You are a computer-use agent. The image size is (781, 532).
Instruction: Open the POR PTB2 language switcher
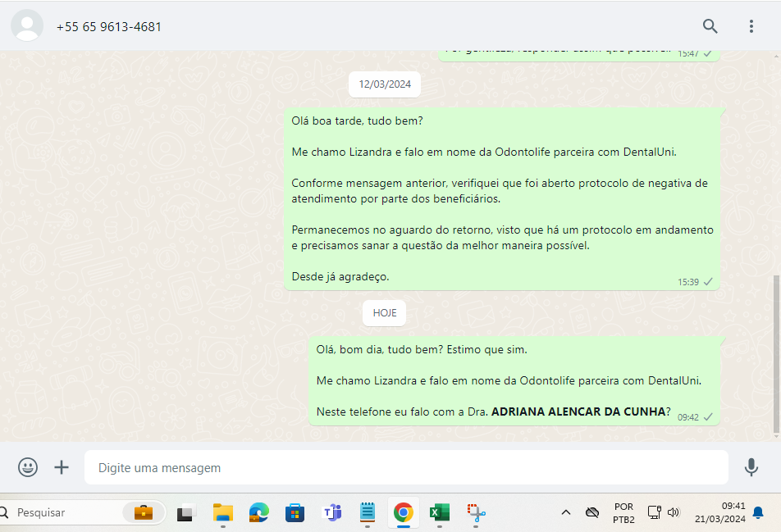pos(623,513)
